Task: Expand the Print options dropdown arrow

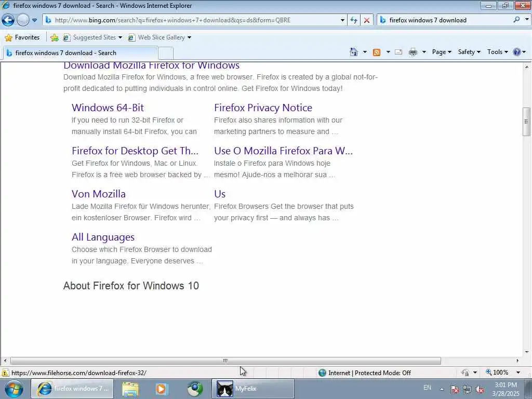Action: (x=424, y=52)
